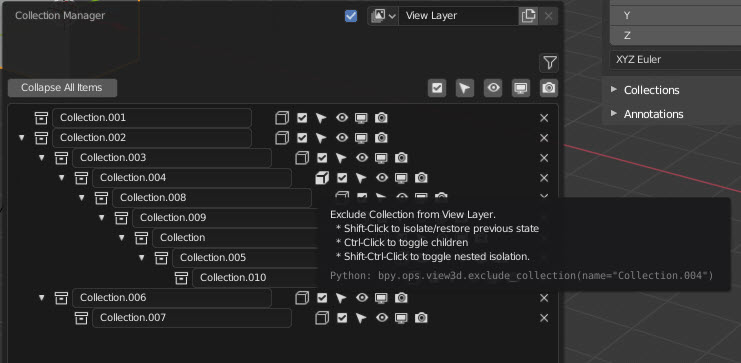Remove Collection.006 with its X button

click(x=544, y=298)
